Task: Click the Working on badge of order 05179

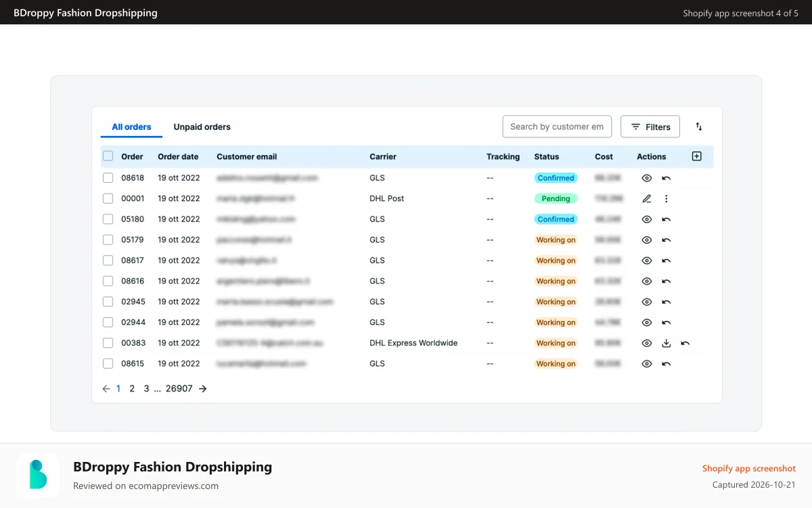Action: pyautogui.click(x=556, y=240)
